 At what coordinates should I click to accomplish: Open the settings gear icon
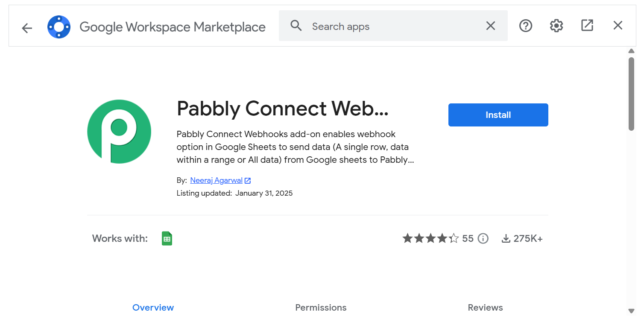[x=556, y=26]
